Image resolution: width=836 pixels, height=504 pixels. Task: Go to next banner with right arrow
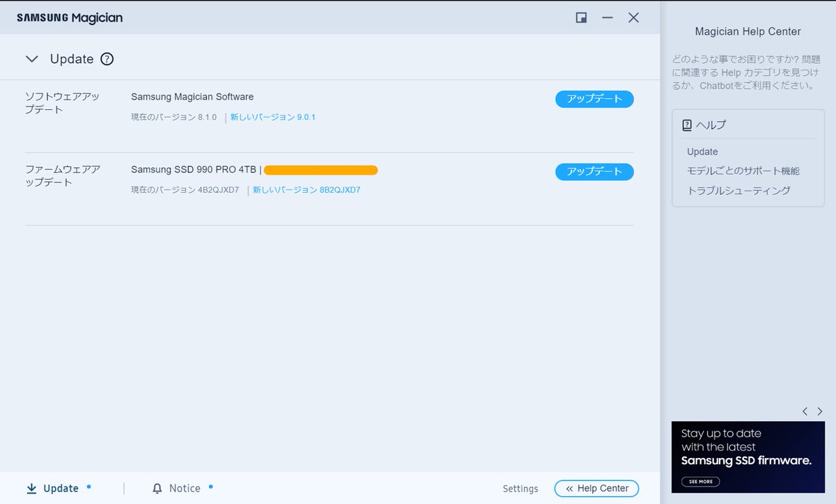click(820, 411)
